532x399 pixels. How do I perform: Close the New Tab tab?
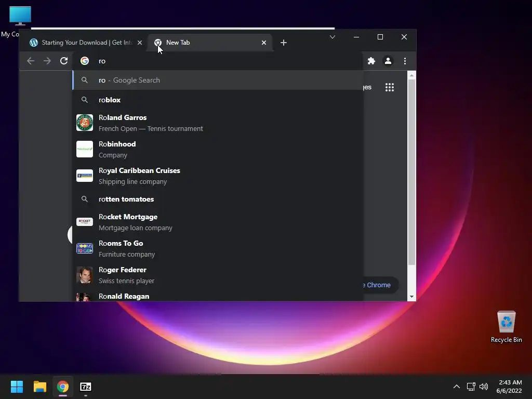(264, 43)
